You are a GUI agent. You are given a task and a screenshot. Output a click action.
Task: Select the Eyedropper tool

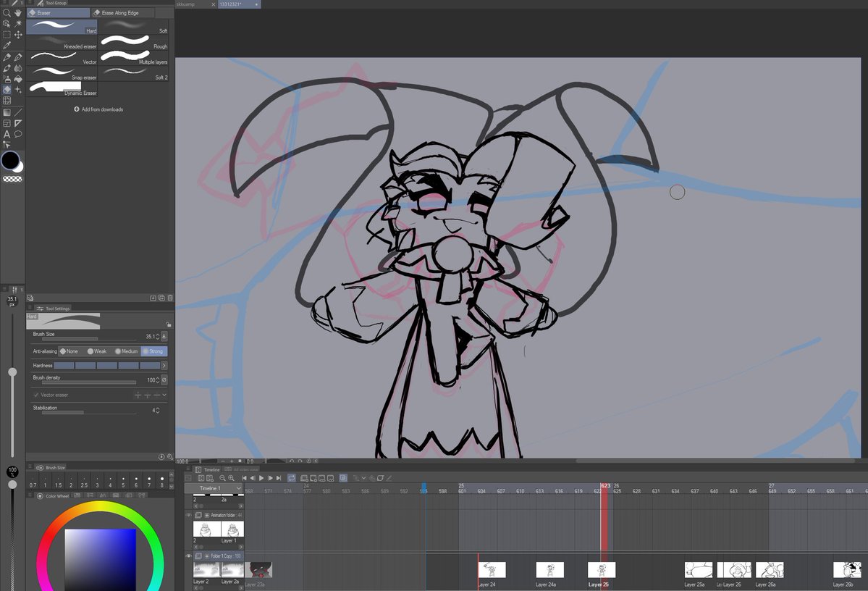coord(7,46)
